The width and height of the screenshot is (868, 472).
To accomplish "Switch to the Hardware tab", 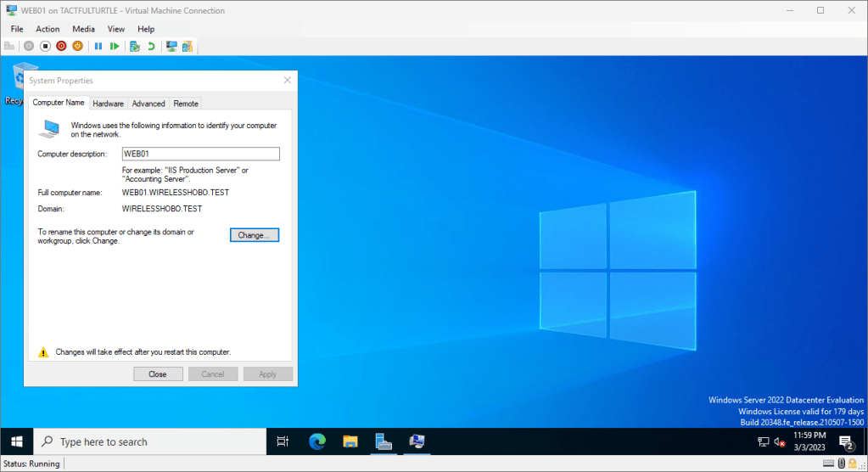I will [x=108, y=104].
